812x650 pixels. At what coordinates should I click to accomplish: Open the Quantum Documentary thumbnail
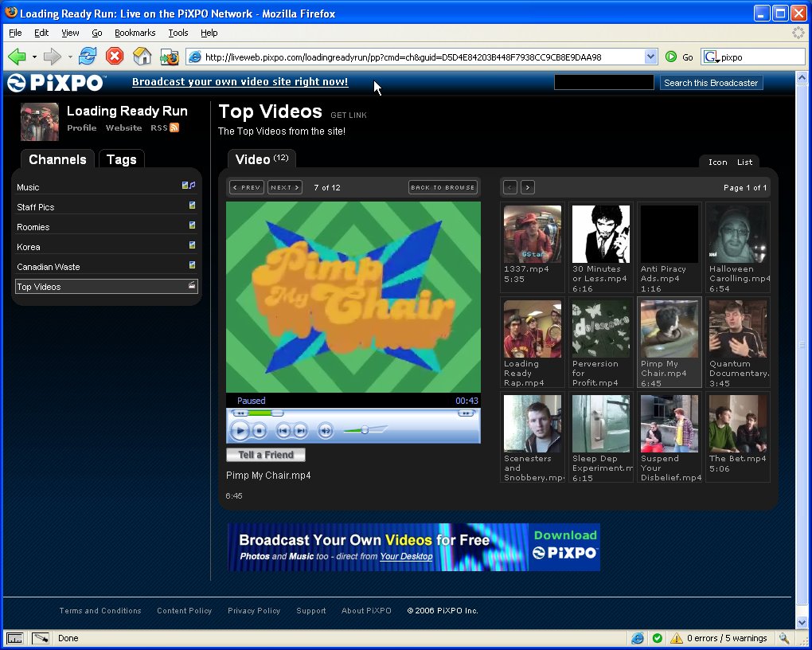(x=737, y=329)
